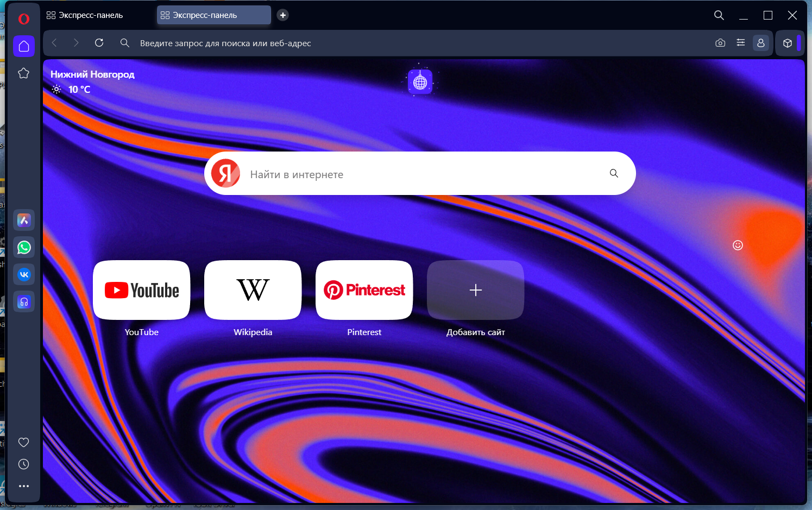Click the 'Pinterest' label under tile
812x510 pixels.
pos(364,332)
